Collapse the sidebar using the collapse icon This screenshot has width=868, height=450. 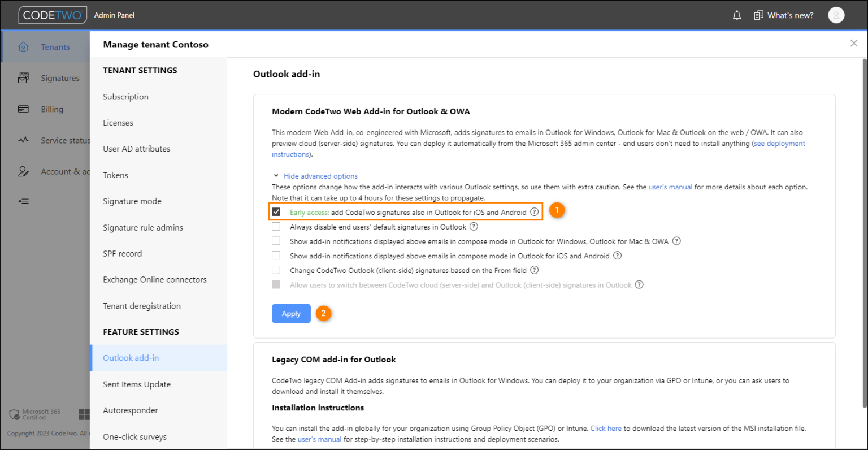point(23,201)
